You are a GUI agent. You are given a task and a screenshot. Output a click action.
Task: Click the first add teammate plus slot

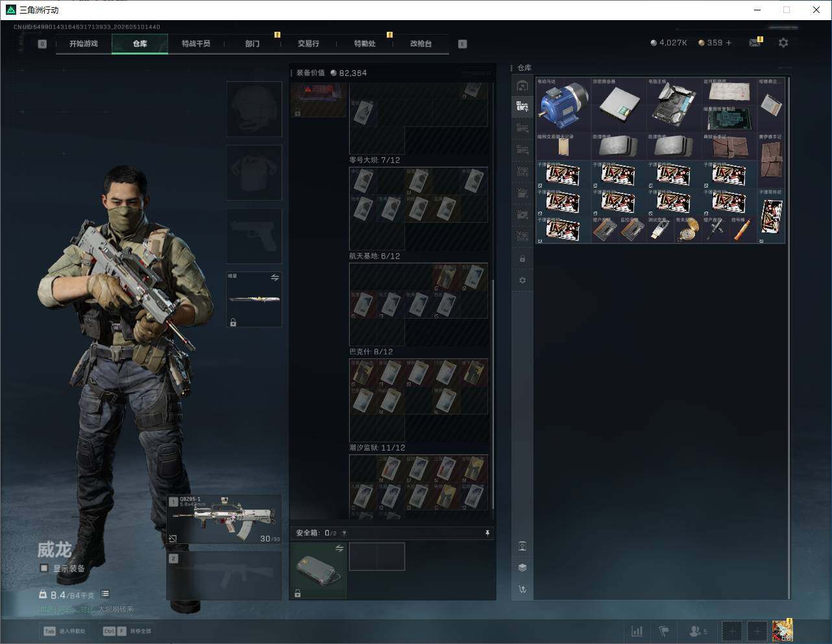(732, 631)
